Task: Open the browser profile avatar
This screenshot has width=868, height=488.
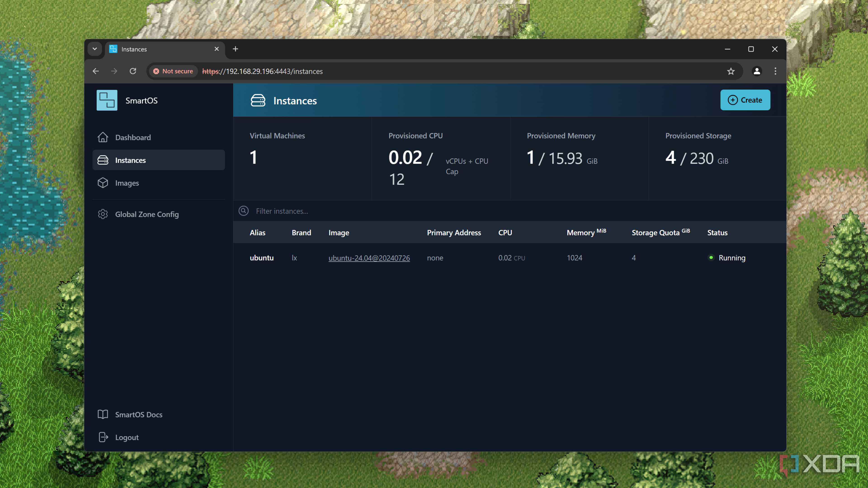Action: [757, 71]
